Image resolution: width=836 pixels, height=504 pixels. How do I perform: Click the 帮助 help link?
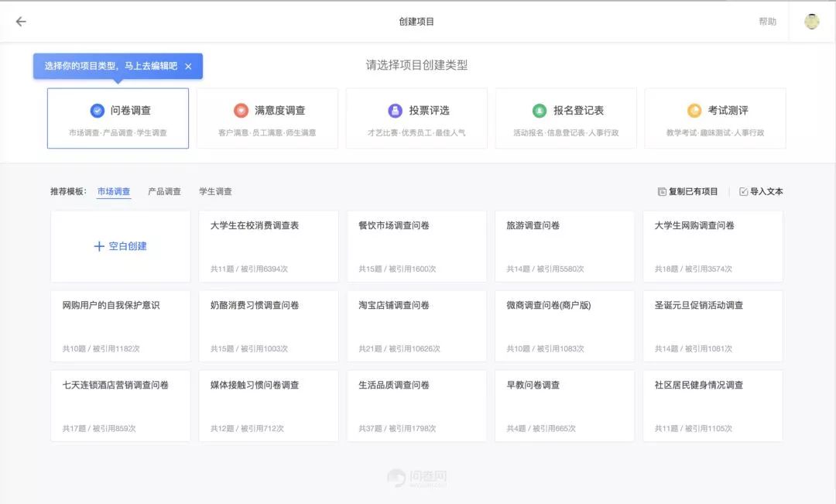click(767, 21)
